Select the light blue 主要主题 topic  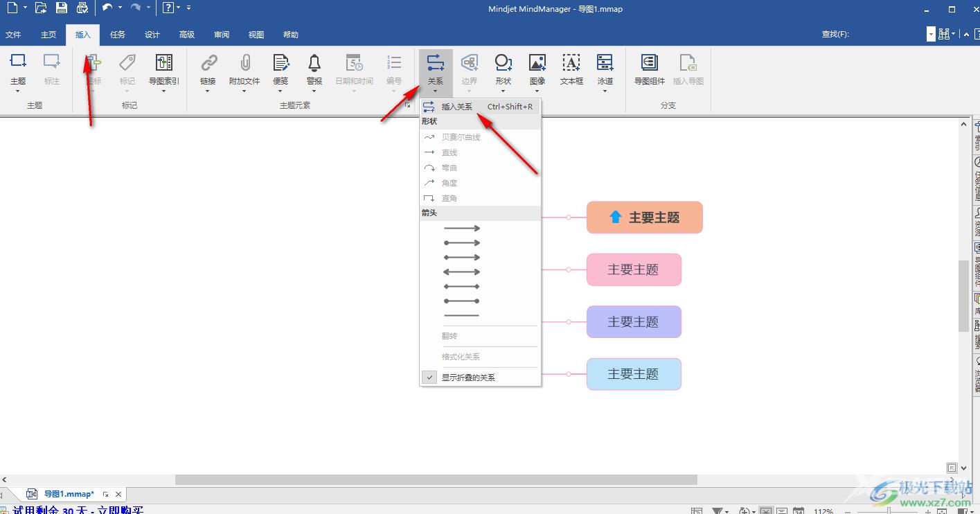(634, 373)
